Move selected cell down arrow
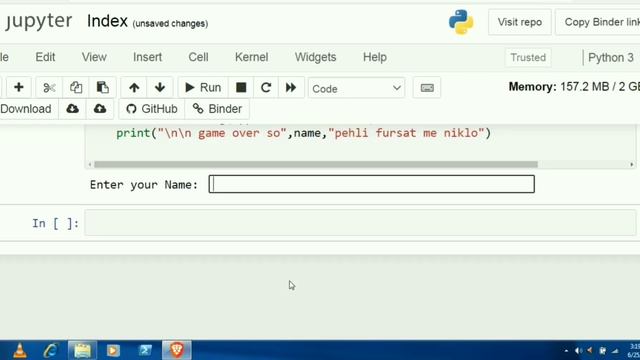 pos(160,87)
